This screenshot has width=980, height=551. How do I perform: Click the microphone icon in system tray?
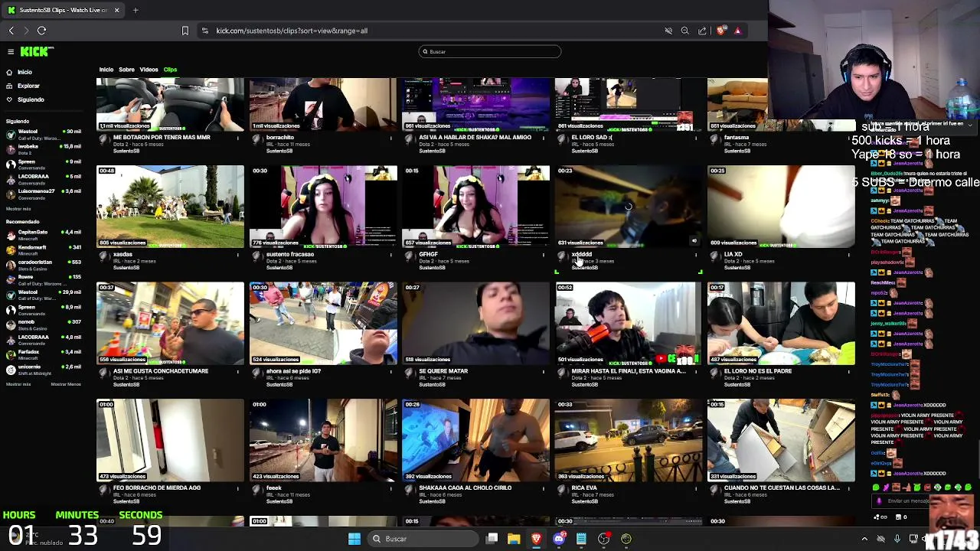[x=897, y=539]
